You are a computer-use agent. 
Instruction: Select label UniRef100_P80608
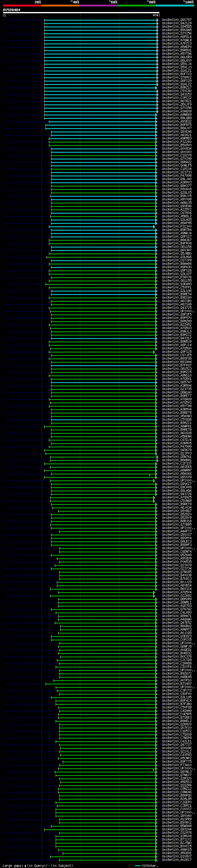[176, 189]
